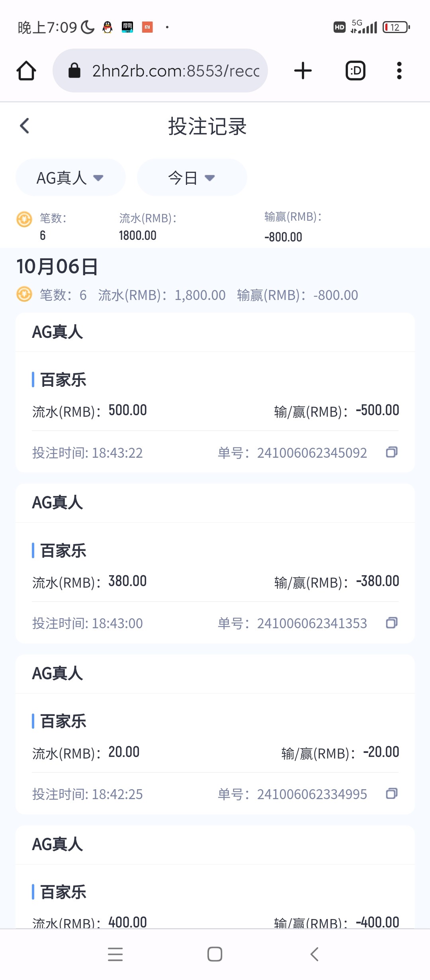This screenshot has height=980, width=430.
Task: Copy order number 241006062334995
Action: [x=391, y=794]
